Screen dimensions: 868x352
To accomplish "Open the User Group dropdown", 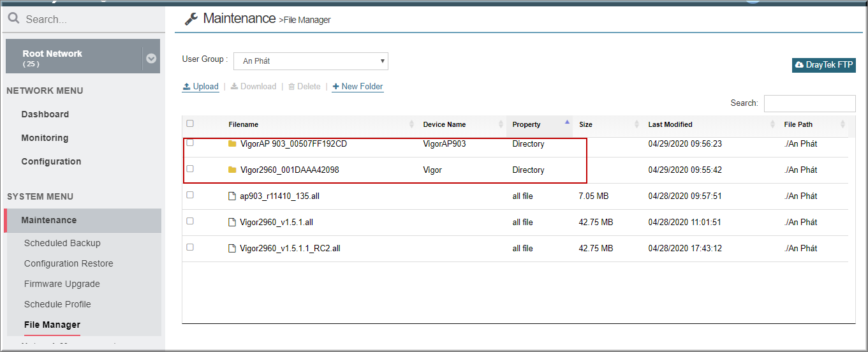I will tap(311, 61).
